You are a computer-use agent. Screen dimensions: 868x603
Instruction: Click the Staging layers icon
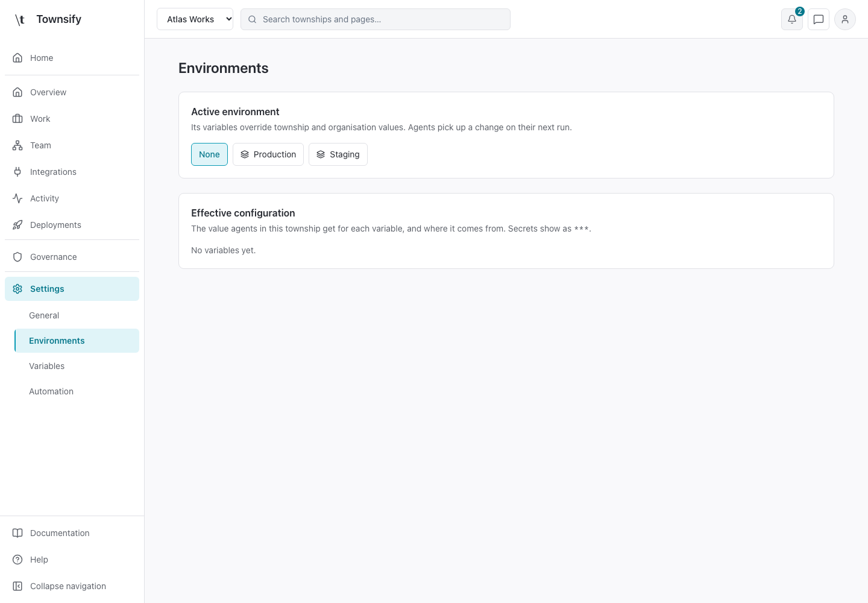pyautogui.click(x=321, y=154)
